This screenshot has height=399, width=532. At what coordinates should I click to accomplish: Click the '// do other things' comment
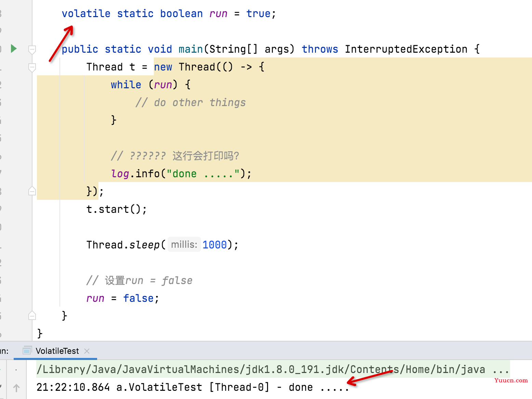pos(190,102)
